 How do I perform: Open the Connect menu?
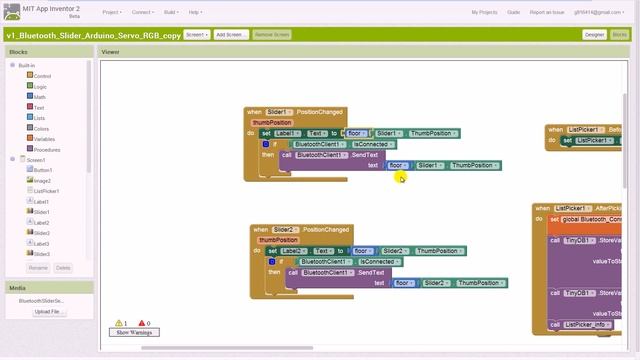click(x=143, y=12)
